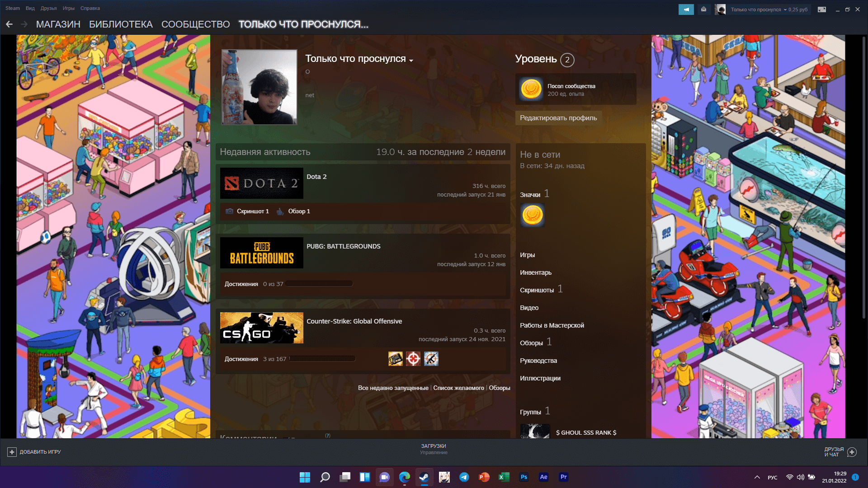Launch Microsoft Edge from the taskbar
The width and height of the screenshot is (868, 488).
click(405, 477)
